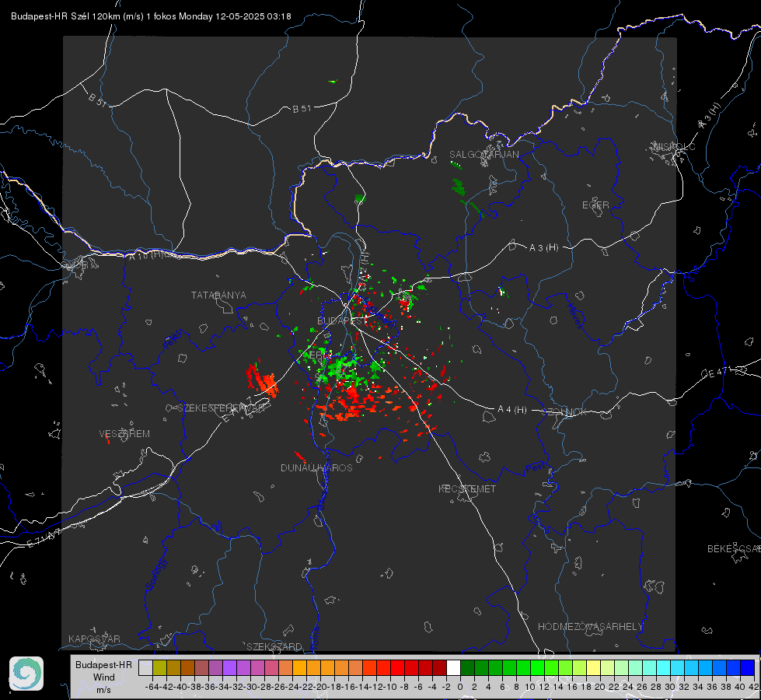Click the BÉKÉSCSABA city label
This screenshot has width=761, height=700.
(x=734, y=549)
